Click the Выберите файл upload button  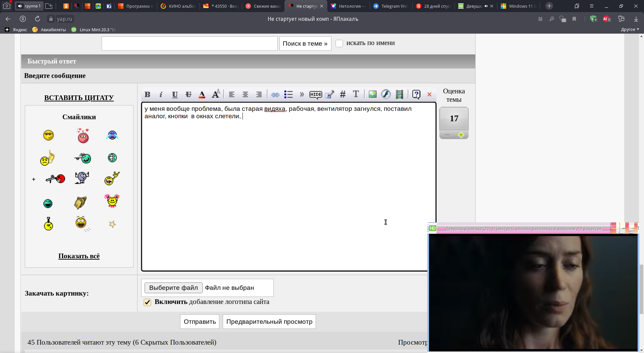click(x=173, y=288)
